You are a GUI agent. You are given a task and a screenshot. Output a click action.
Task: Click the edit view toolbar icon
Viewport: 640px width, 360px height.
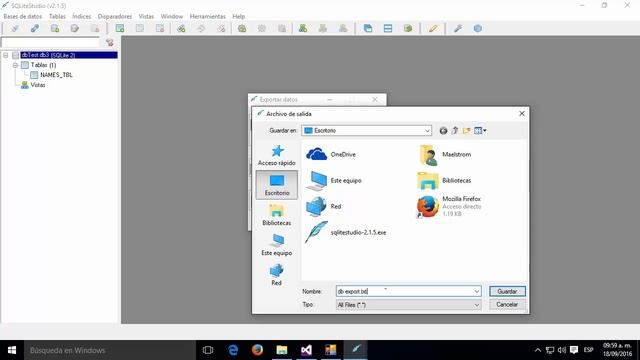pos(323,29)
